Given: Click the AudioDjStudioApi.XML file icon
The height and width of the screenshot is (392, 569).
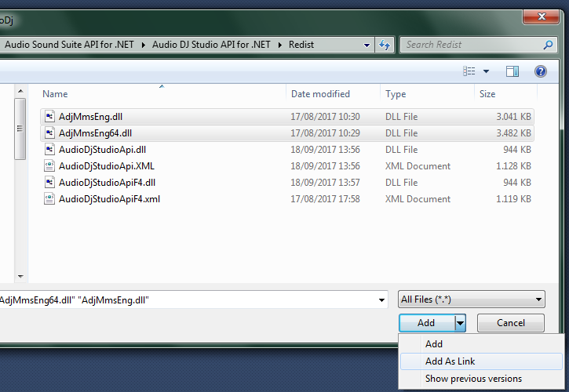Looking at the screenshot, I should (x=49, y=166).
